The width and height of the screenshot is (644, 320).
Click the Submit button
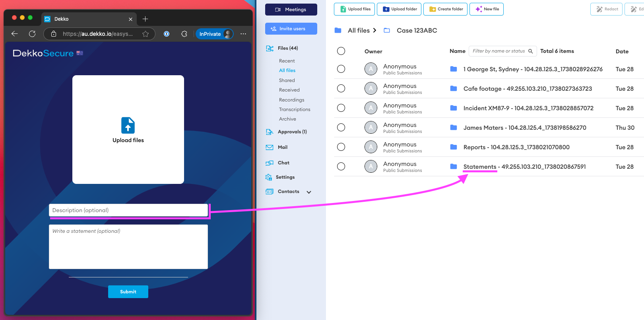[x=128, y=292]
